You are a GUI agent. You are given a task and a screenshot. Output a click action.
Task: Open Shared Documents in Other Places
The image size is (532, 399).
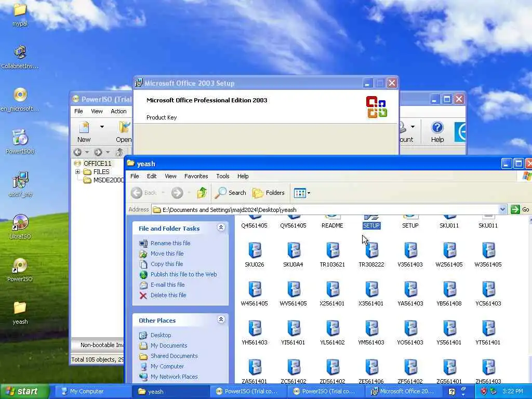click(174, 356)
